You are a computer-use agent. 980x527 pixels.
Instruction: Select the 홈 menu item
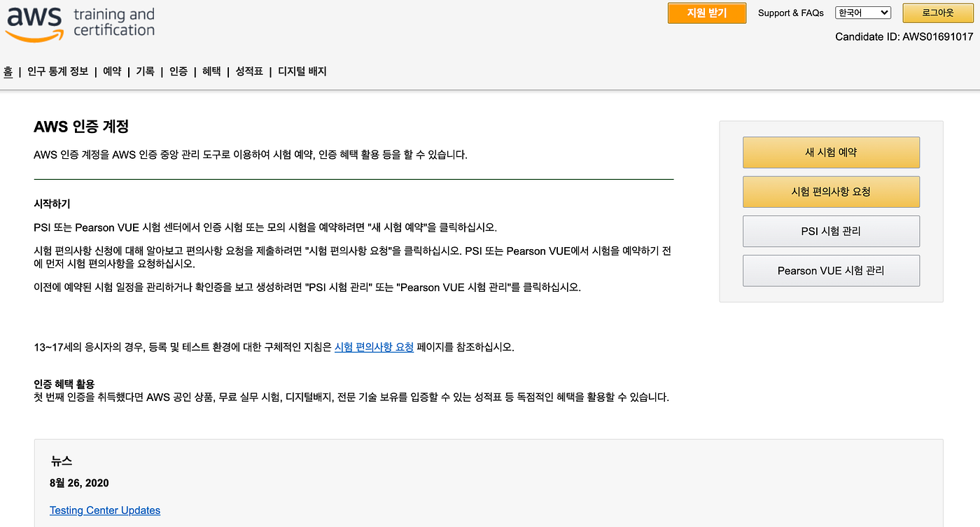click(x=8, y=71)
